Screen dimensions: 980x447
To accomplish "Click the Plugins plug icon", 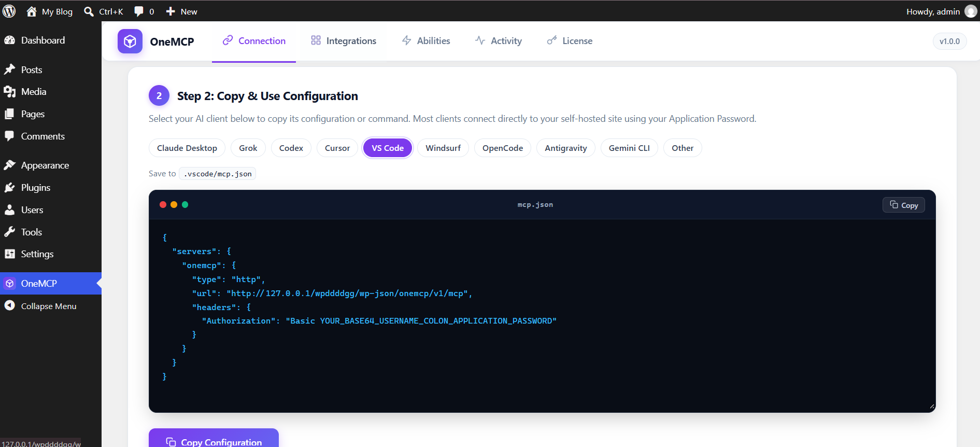I will pyautogui.click(x=10, y=187).
